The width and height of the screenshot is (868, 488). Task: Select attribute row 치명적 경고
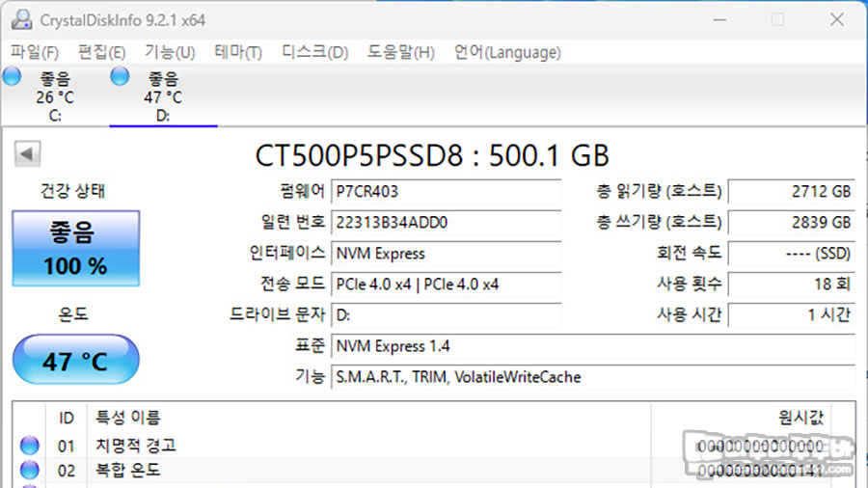coord(434,446)
